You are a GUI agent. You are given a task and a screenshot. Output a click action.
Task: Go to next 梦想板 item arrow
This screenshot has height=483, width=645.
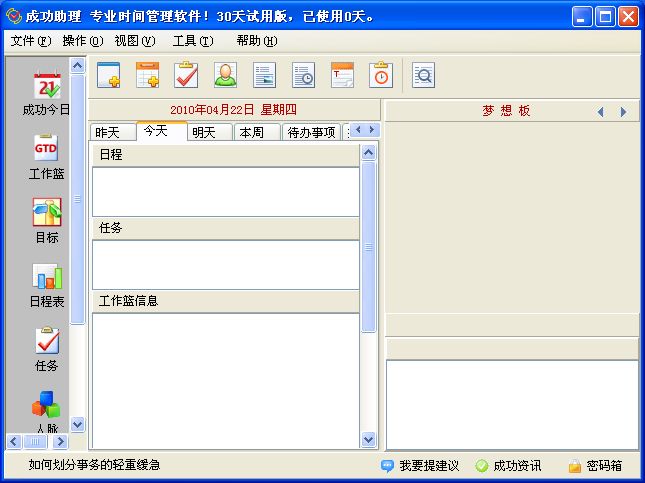[x=623, y=112]
